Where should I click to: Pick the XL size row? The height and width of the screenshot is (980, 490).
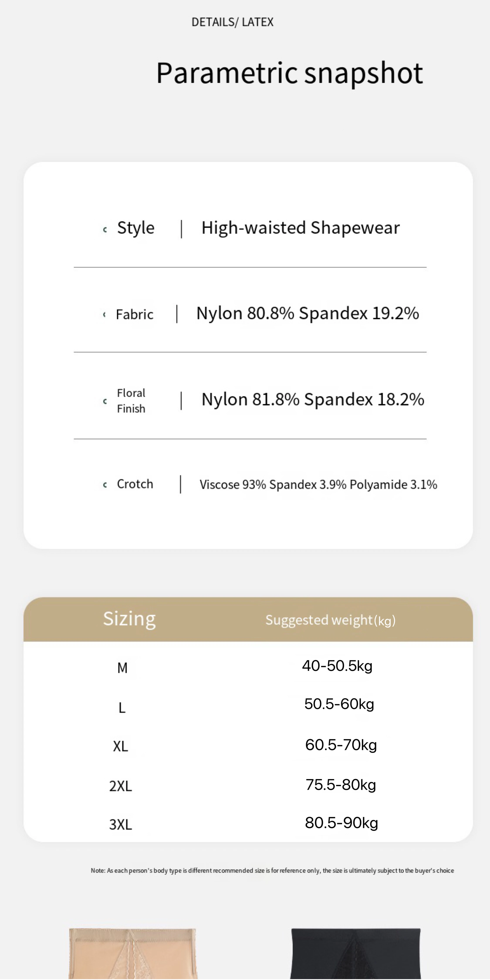pos(121,746)
